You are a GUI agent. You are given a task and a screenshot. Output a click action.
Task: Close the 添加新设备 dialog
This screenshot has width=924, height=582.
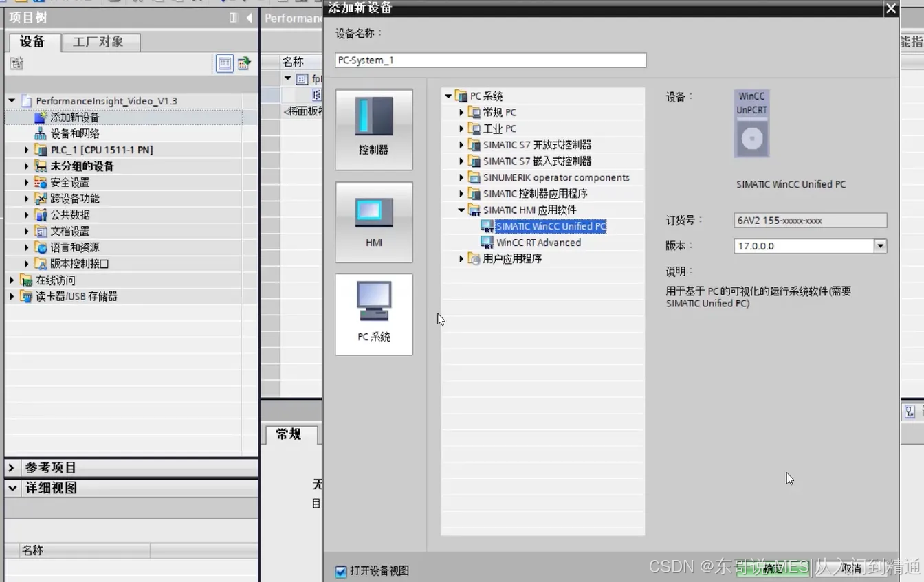(x=891, y=8)
